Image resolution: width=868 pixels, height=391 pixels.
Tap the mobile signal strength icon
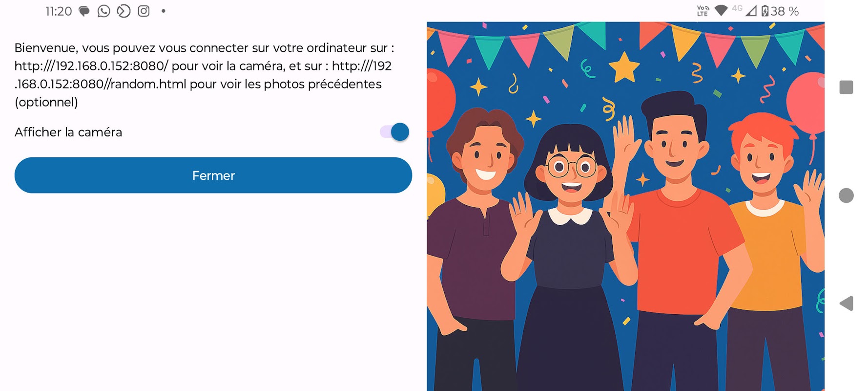751,11
